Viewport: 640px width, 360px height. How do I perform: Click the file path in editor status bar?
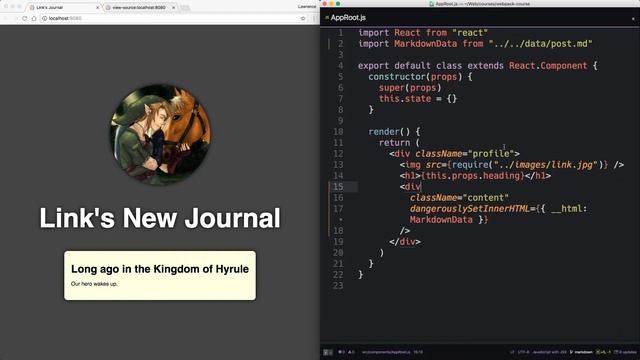point(386,352)
